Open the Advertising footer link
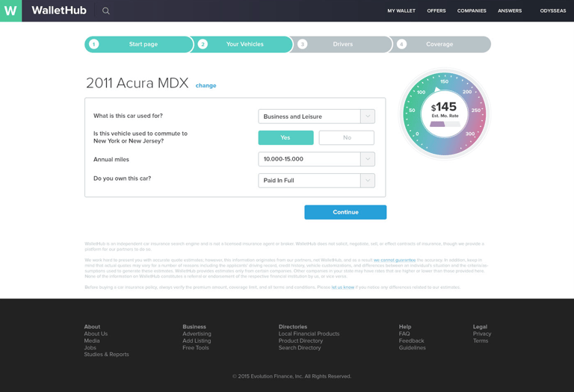The height and width of the screenshot is (392, 574). (197, 334)
